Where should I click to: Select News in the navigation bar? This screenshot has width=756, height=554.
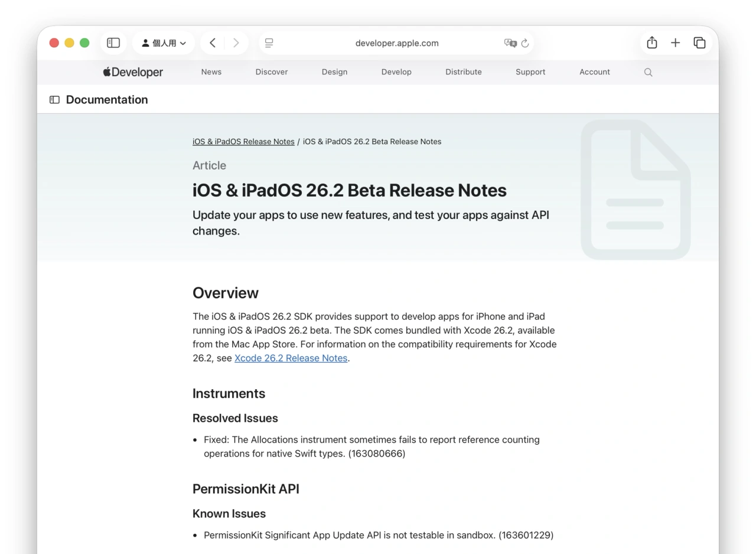click(211, 71)
